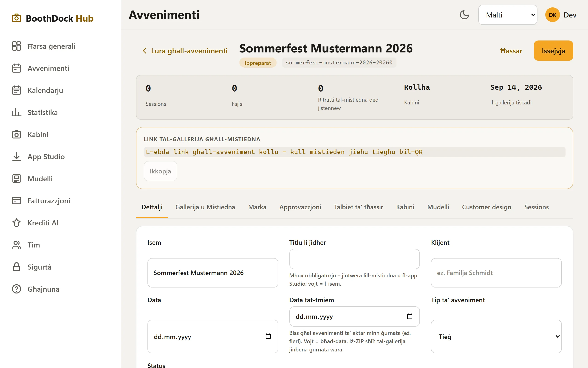Click the Ħassar delete button
588x368 pixels.
511,51
